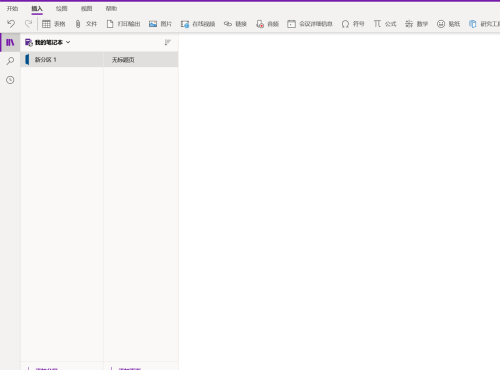The width and height of the screenshot is (500, 370).
Task: Insert a printout (打印输出)
Action: (x=123, y=24)
